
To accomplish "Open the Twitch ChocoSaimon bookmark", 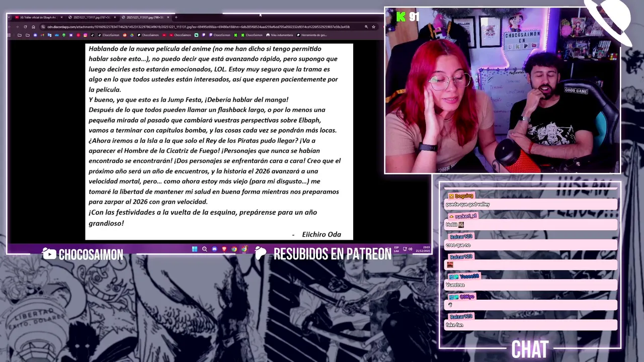I will click(220, 35).
